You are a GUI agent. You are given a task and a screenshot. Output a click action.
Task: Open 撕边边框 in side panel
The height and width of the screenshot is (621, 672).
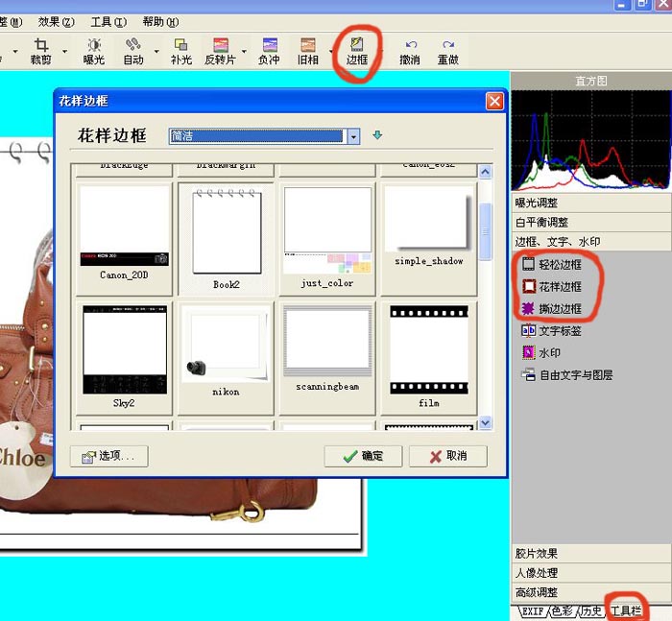552,308
